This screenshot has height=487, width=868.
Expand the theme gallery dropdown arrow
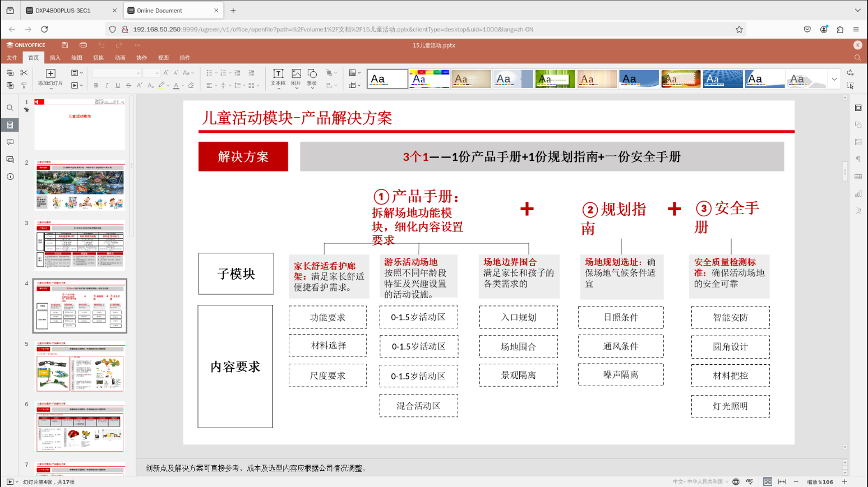click(x=834, y=79)
